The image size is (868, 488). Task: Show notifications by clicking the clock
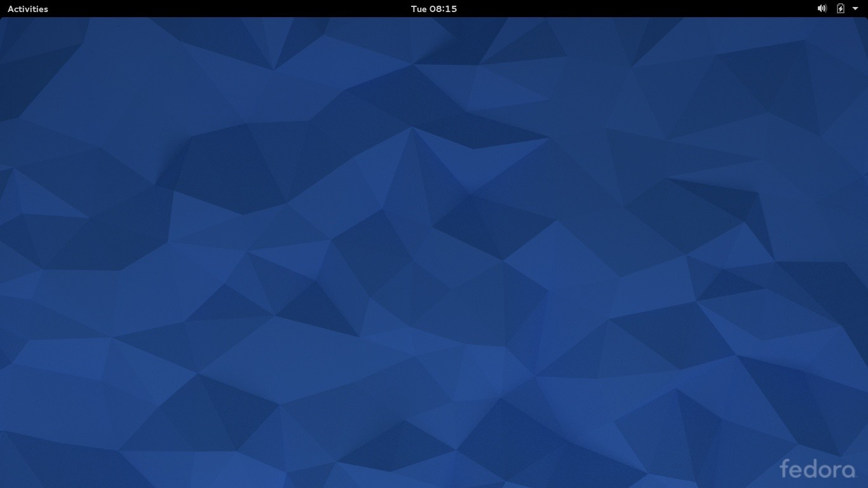tap(434, 9)
